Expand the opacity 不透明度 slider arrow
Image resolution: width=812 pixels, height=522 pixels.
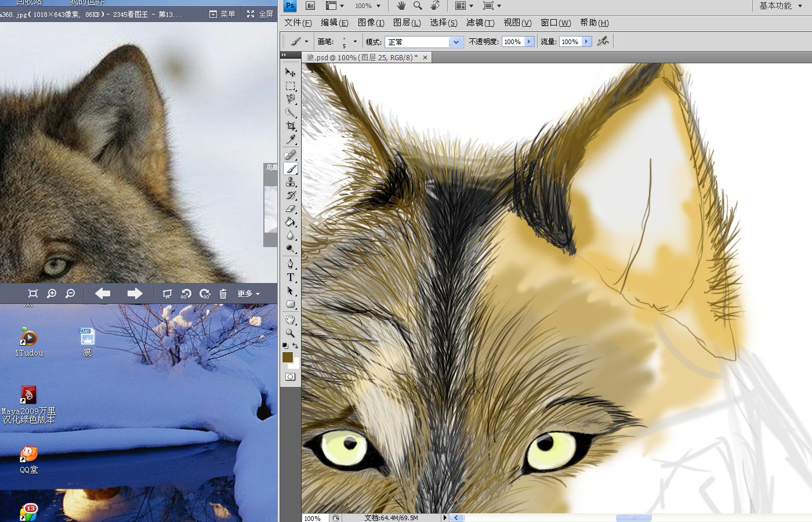point(529,42)
